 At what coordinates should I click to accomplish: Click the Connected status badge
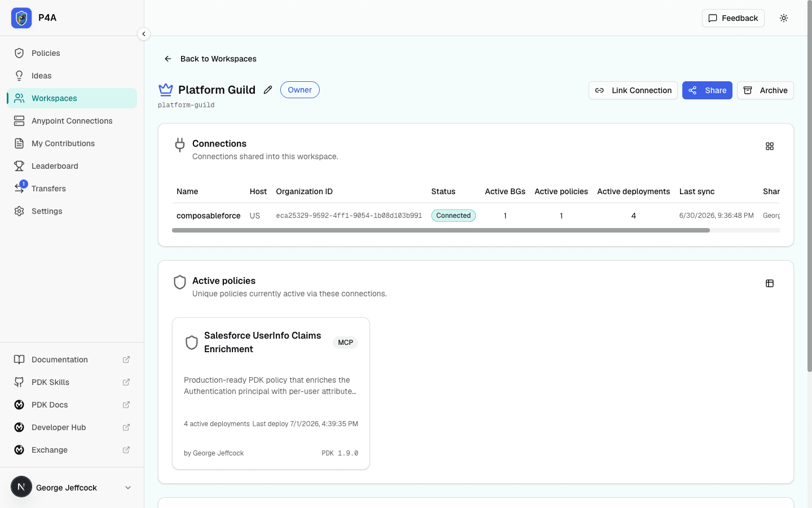point(453,216)
